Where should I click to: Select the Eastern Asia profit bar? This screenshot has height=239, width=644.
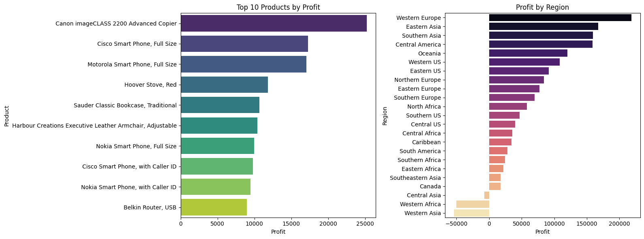coord(543,27)
